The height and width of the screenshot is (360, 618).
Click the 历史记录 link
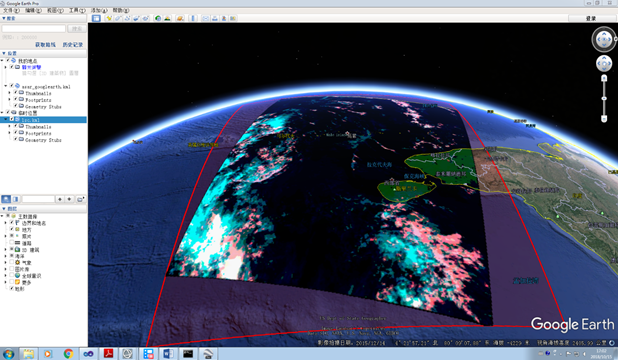pos(73,45)
